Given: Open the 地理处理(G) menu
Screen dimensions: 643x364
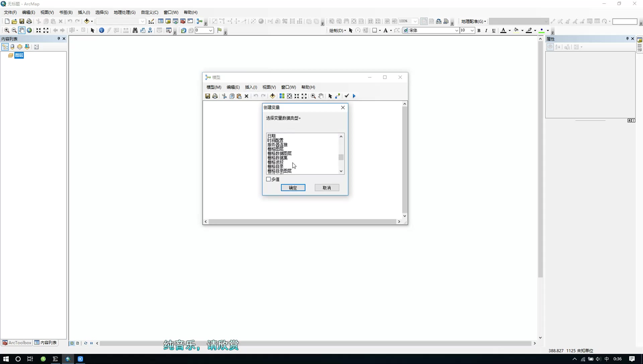Looking at the screenshot, I should point(124,12).
